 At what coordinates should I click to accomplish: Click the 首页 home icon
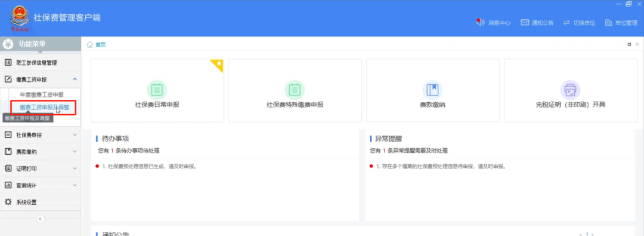pos(89,44)
